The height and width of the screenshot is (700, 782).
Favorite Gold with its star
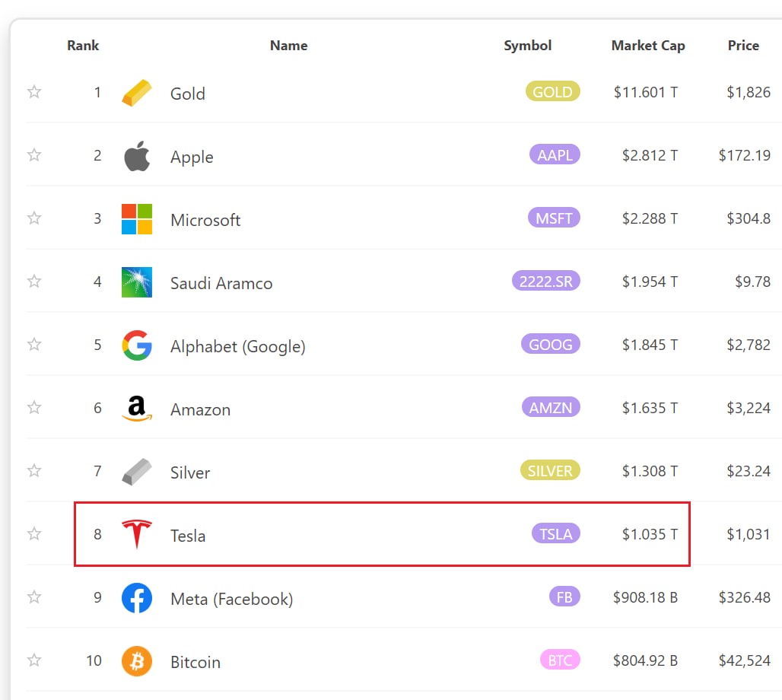(x=34, y=92)
